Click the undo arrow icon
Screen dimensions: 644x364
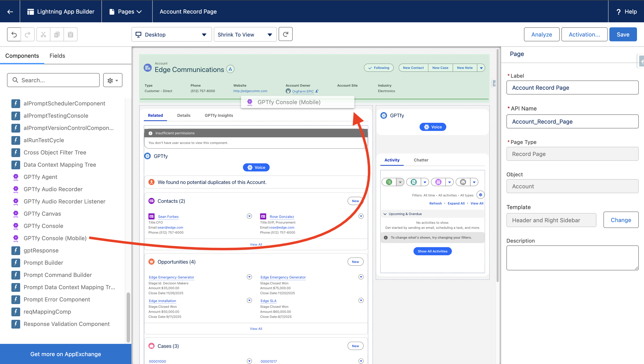pyautogui.click(x=14, y=35)
